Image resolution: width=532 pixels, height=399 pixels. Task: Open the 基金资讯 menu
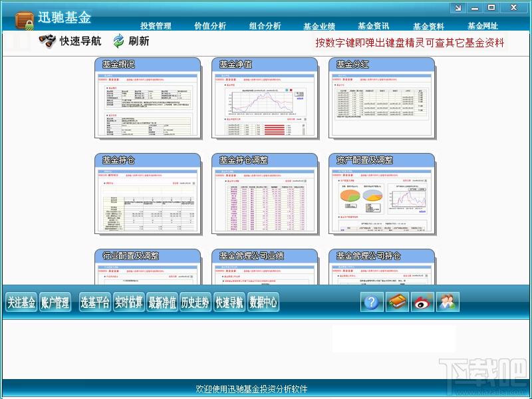tap(374, 26)
